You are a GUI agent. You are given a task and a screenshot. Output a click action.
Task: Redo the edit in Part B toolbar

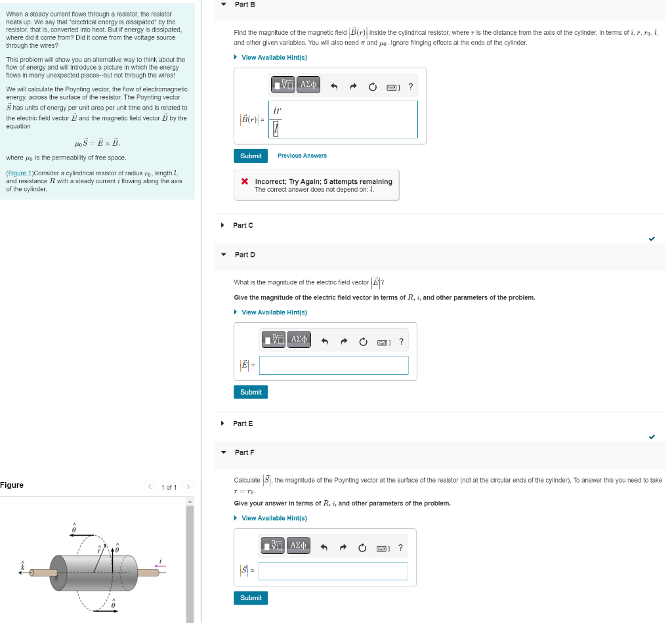[353, 87]
